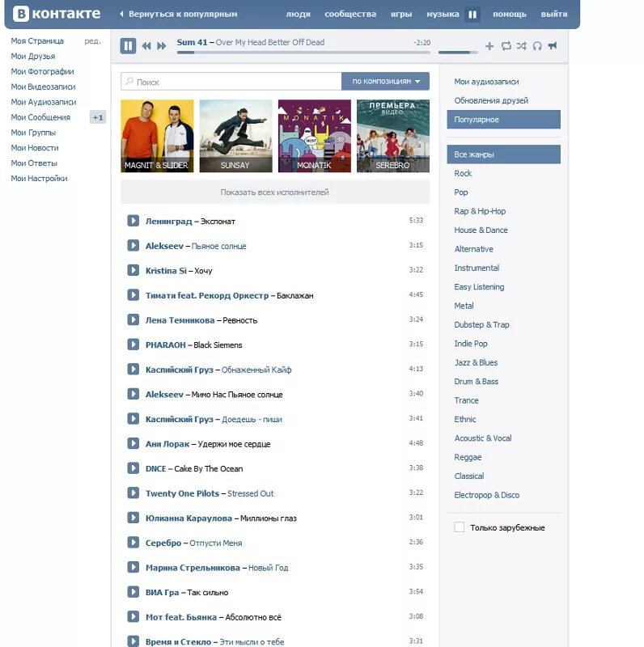The height and width of the screenshot is (647, 644).
Task: Play Каспийский Груз – Обнаженный Кайф
Action: (x=133, y=369)
